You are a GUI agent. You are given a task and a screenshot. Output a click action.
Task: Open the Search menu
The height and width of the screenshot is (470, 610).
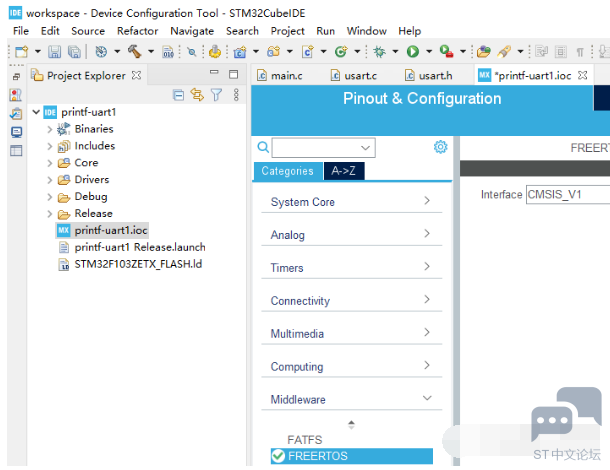coord(242,31)
